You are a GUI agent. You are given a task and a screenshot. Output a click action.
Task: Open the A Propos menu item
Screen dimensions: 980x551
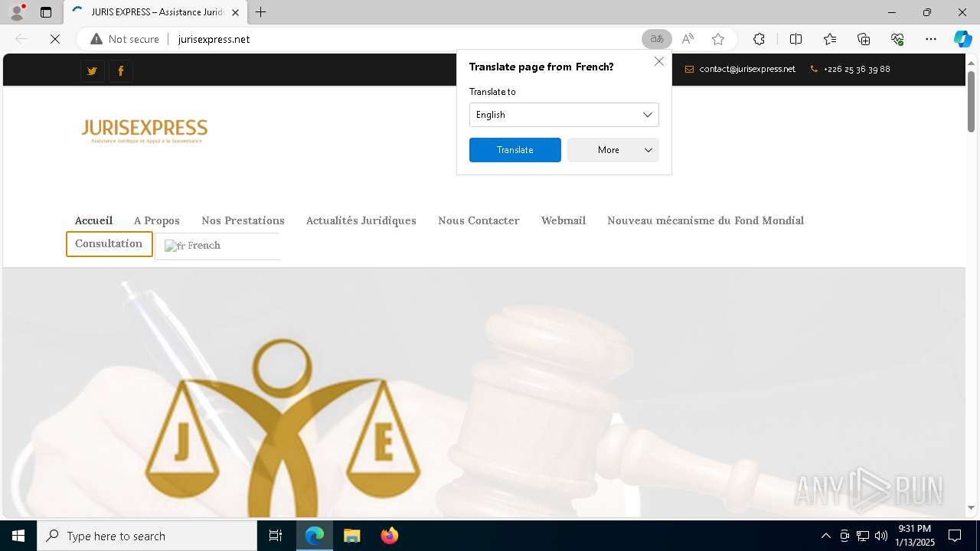coord(157,220)
